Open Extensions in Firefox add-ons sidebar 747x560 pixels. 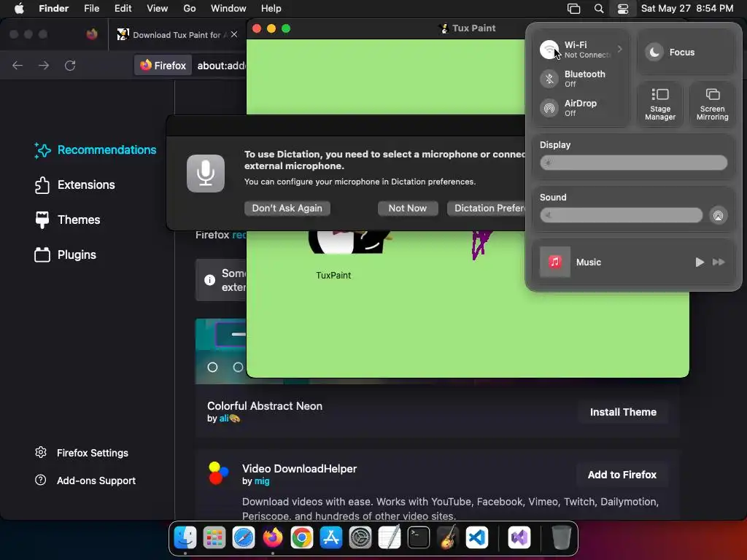[75, 184]
